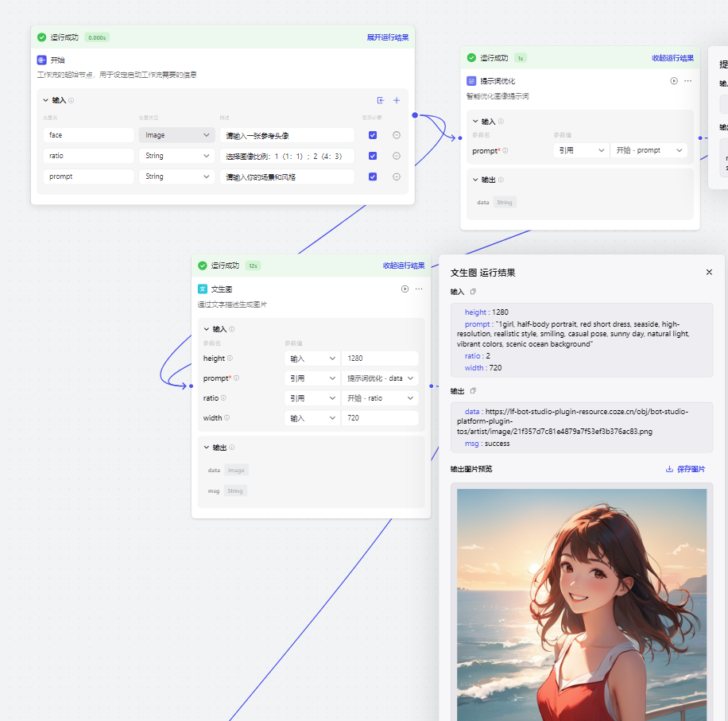Open more options menu of 文生图 node
Viewport: 728px width, 721px height.
[x=419, y=289]
